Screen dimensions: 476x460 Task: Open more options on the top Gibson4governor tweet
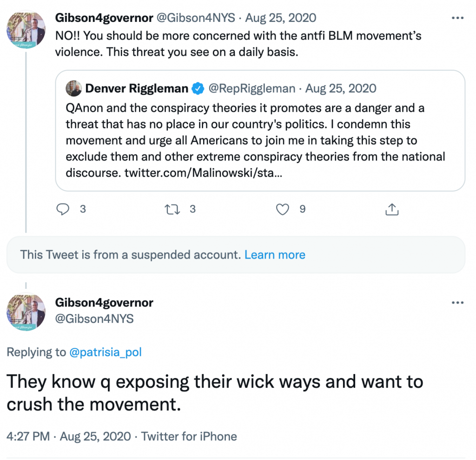coord(458,17)
